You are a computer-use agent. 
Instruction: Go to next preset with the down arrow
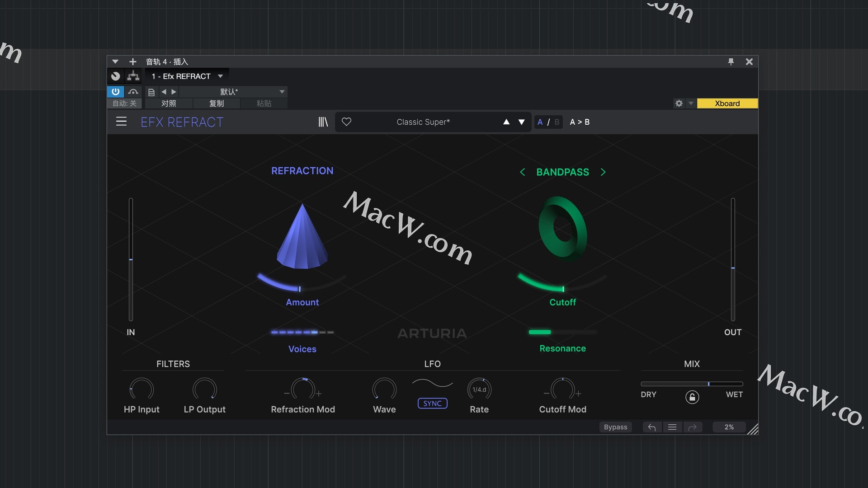click(x=522, y=122)
